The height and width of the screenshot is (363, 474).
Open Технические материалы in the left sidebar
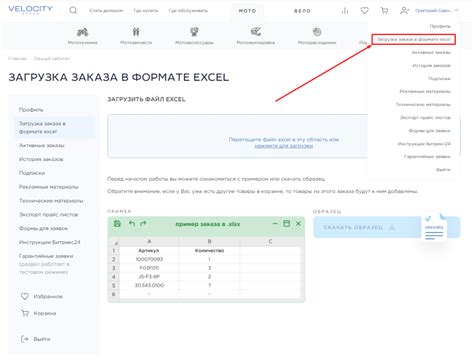point(51,201)
